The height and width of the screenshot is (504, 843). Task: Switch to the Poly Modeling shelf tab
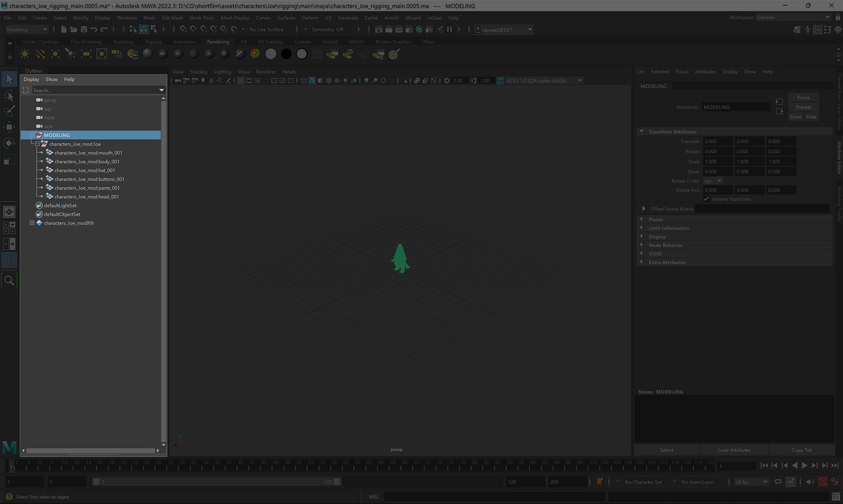(86, 42)
